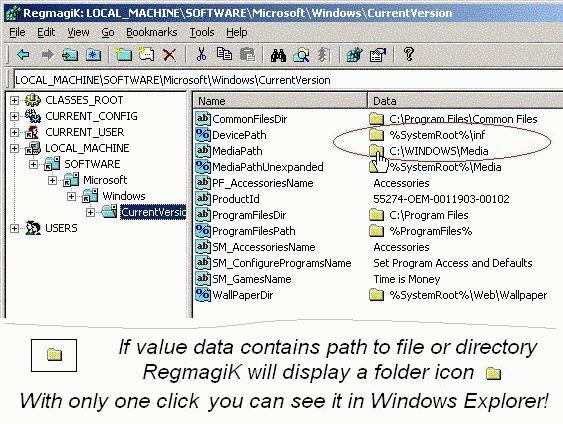Click the ab string icon of CommonFilesDir
The width and height of the screenshot is (563, 424).
(x=203, y=118)
